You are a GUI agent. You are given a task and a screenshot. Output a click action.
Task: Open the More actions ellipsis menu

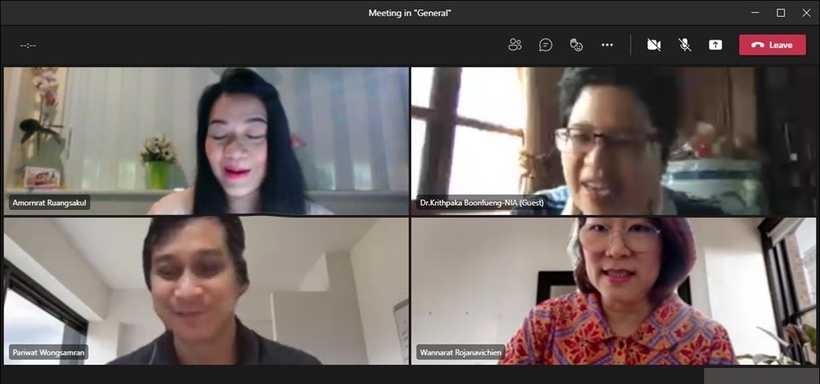[607, 45]
